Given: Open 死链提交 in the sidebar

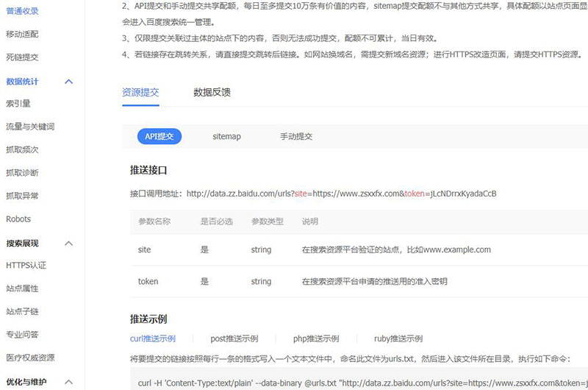Looking at the screenshot, I should click(22, 57).
